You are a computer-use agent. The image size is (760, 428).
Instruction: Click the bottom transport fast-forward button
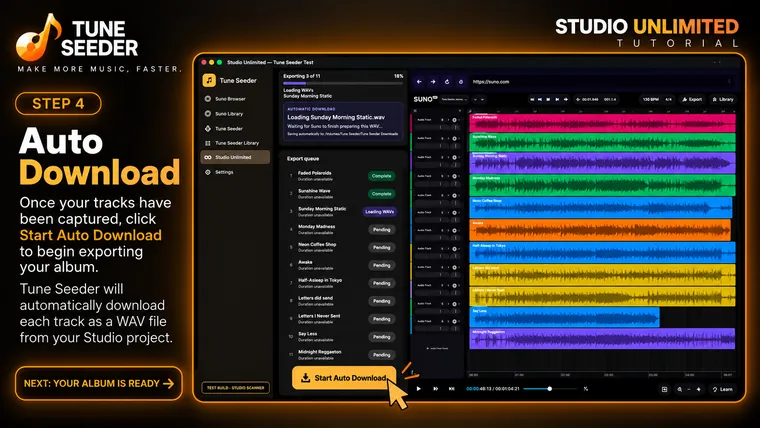(435, 389)
